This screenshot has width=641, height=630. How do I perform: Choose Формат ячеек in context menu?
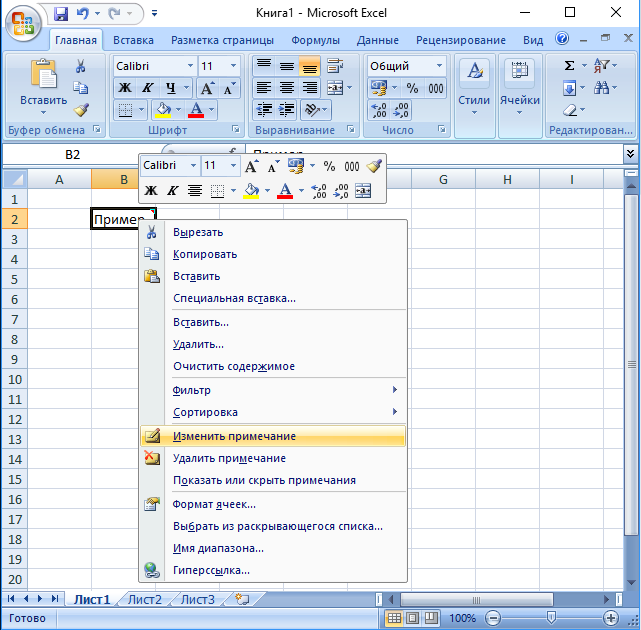(x=273, y=504)
